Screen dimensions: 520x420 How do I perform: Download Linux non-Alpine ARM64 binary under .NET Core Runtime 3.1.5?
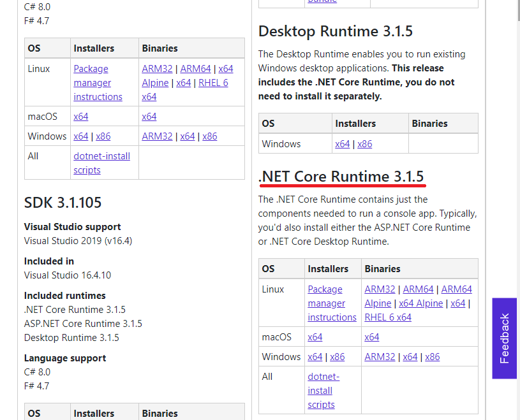[418, 289]
